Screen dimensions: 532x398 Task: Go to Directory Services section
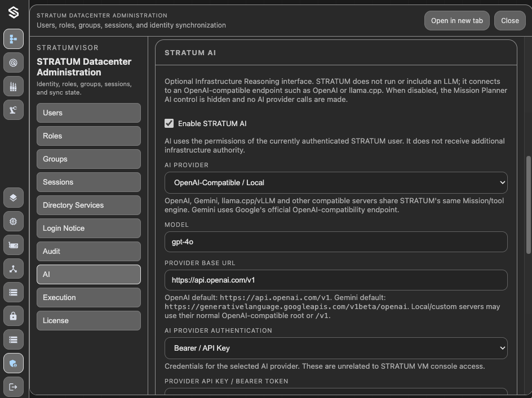tap(88, 205)
